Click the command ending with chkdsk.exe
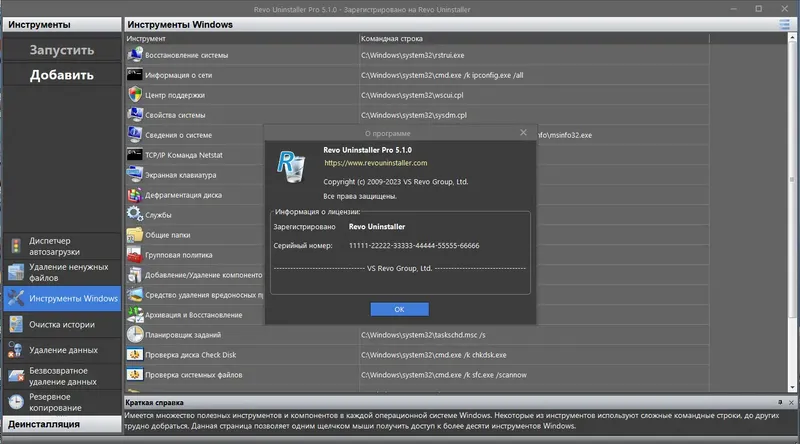 (434, 355)
